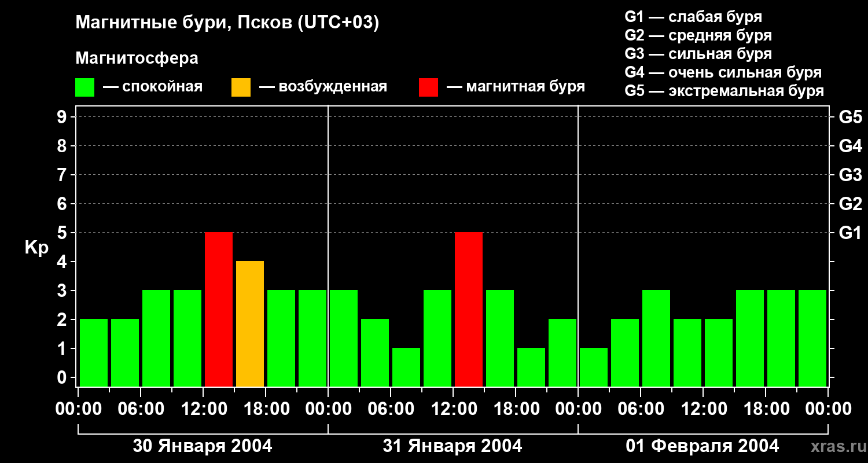The image size is (868, 463).
Task: Click the right-axis 'G5' scale label
Action: [850, 117]
